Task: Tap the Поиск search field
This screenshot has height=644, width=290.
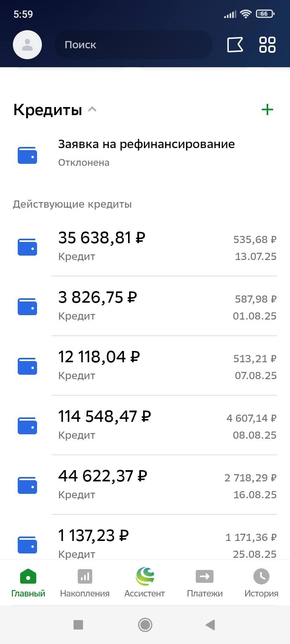Action: (134, 45)
